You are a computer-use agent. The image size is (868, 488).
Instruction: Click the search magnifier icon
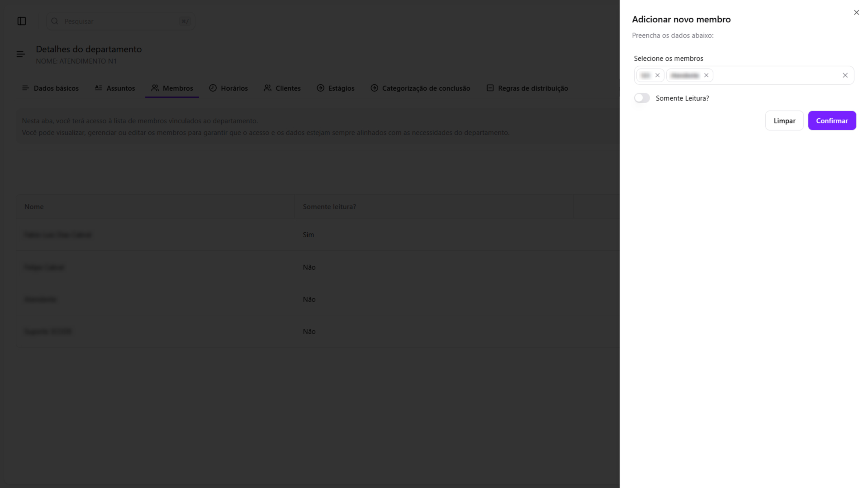55,21
